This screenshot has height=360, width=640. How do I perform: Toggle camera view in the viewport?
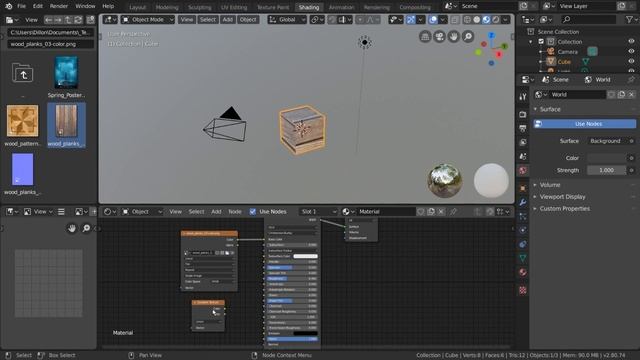(439, 37)
